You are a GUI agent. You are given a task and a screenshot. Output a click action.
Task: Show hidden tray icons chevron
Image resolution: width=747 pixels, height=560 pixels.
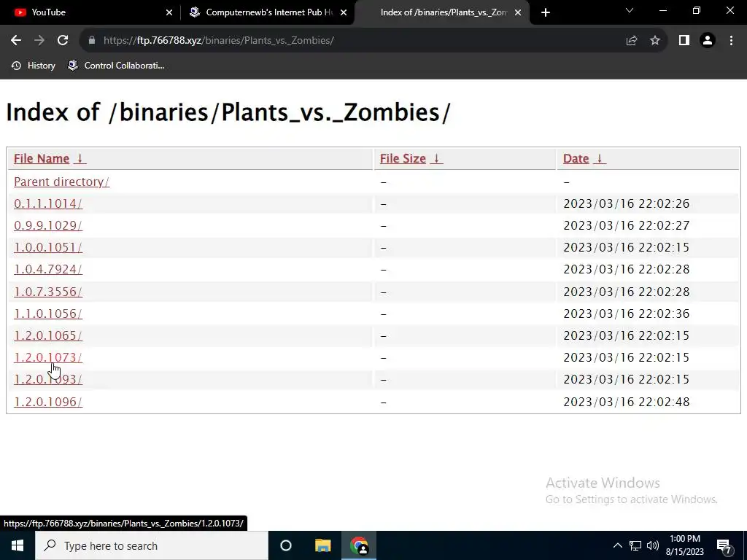[x=617, y=545]
